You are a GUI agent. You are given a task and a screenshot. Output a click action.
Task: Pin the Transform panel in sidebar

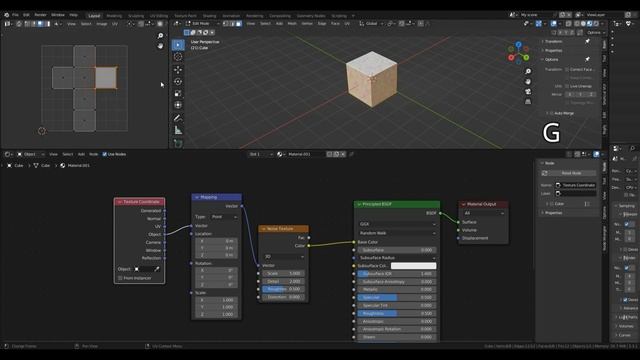pos(587,41)
